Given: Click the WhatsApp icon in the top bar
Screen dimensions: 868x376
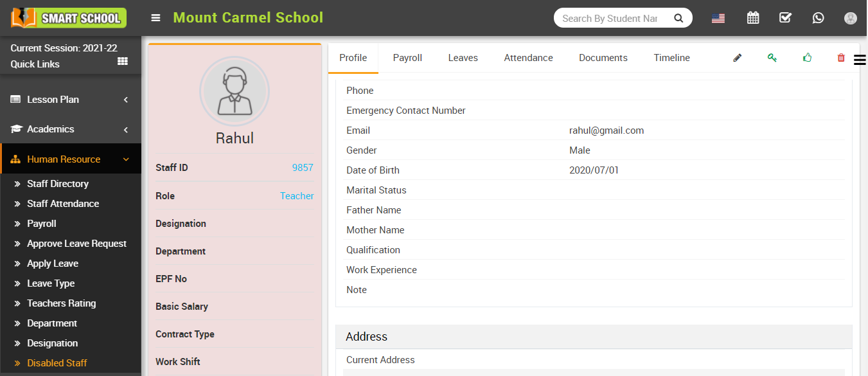Looking at the screenshot, I should pos(818,17).
